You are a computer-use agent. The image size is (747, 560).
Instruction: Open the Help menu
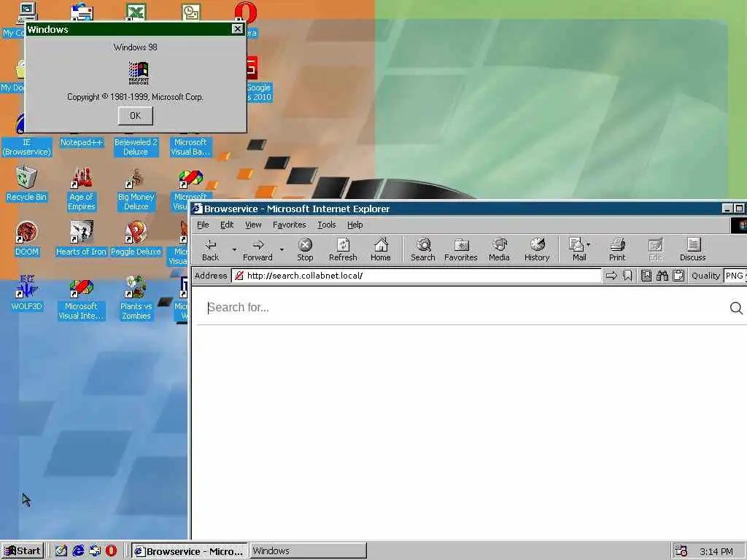(355, 225)
